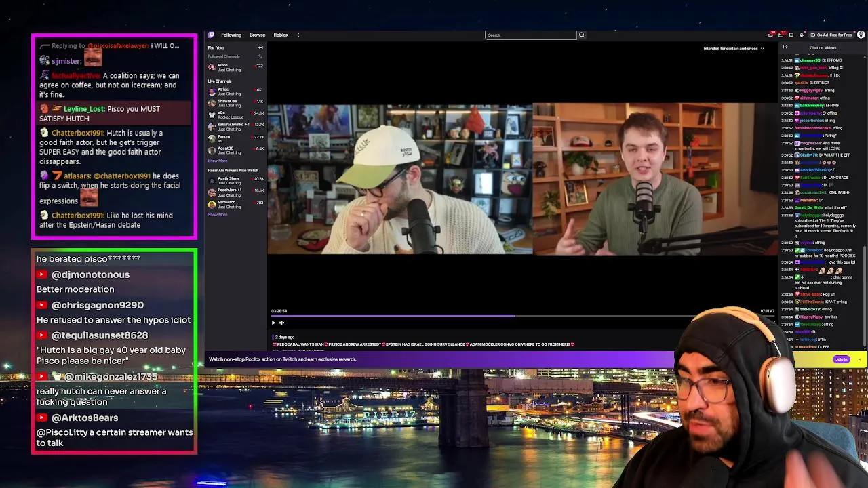Image resolution: width=868 pixels, height=488 pixels.
Task: Show more under Viewers Also Watch
Action: [217, 215]
